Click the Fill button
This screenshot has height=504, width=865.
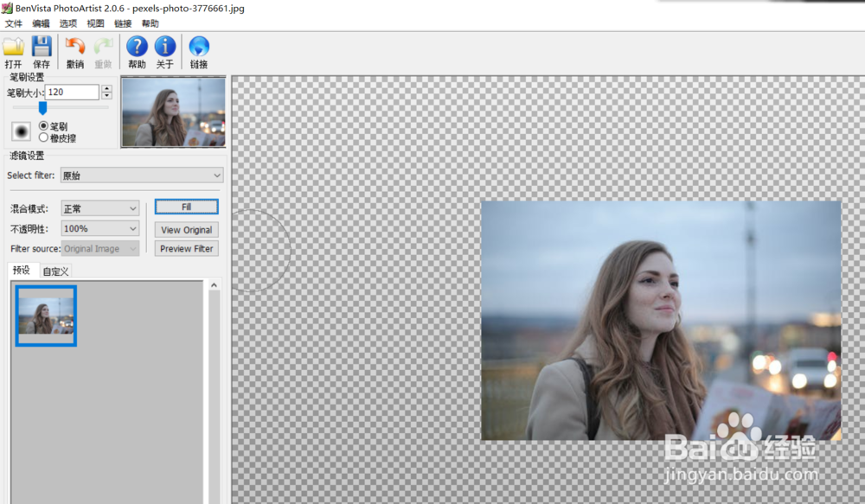pos(187,207)
